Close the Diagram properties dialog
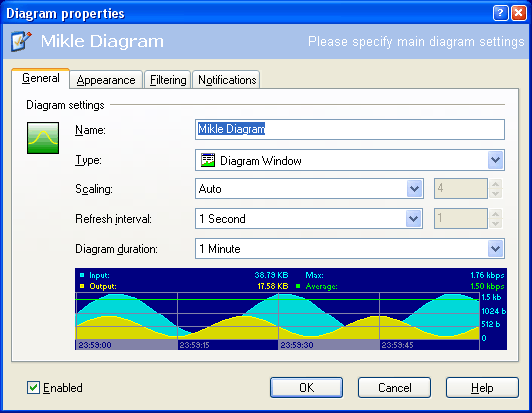The width and height of the screenshot is (532, 413). [519, 13]
